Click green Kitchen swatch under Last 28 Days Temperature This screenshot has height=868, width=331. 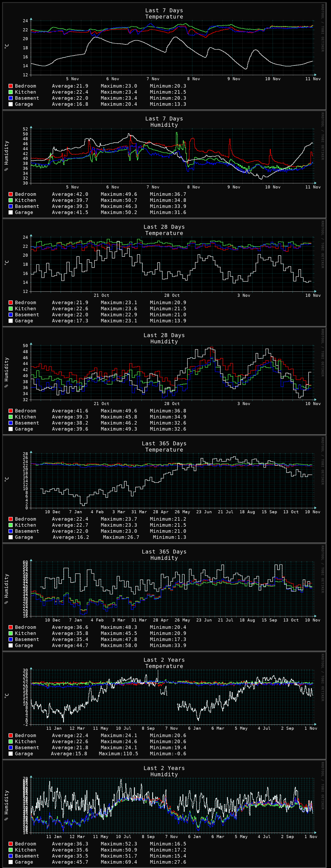tap(11, 309)
